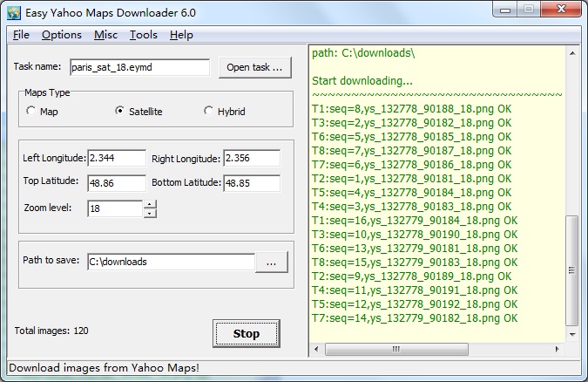Viewport: 588px width, 382px height.
Task: Click log line 'T8:seq=7,ys_132778_90187_18.png OK'
Action: pyautogui.click(x=411, y=151)
